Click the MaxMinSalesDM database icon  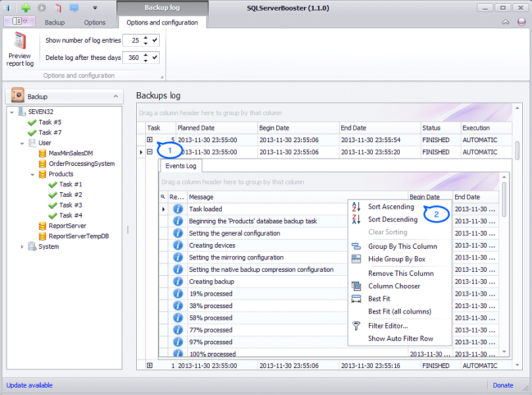[43, 153]
